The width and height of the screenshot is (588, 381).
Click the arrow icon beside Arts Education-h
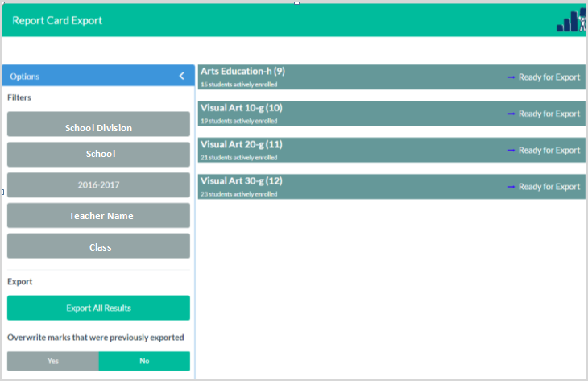point(511,77)
